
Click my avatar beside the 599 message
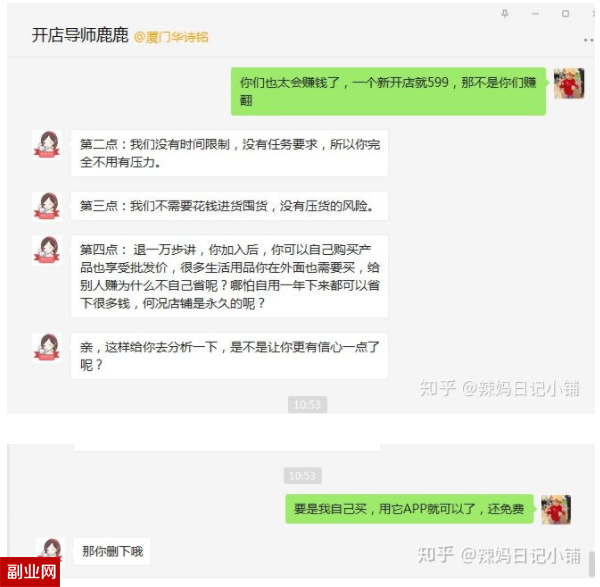click(569, 83)
